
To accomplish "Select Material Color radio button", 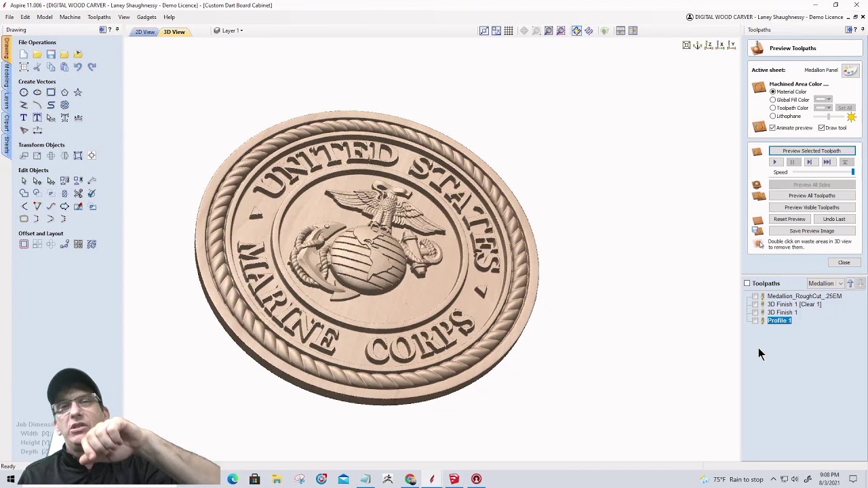I will pyautogui.click(x=772, y=91).
